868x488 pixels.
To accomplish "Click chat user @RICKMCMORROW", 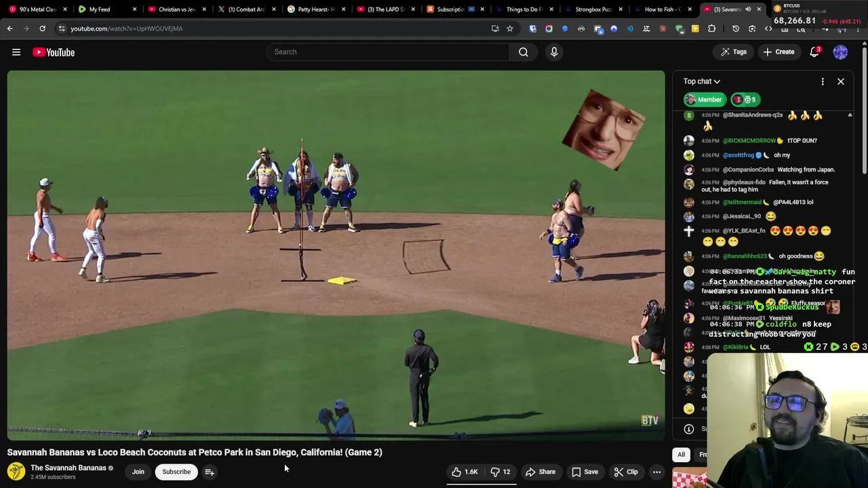I will click(x=749, y=140).
